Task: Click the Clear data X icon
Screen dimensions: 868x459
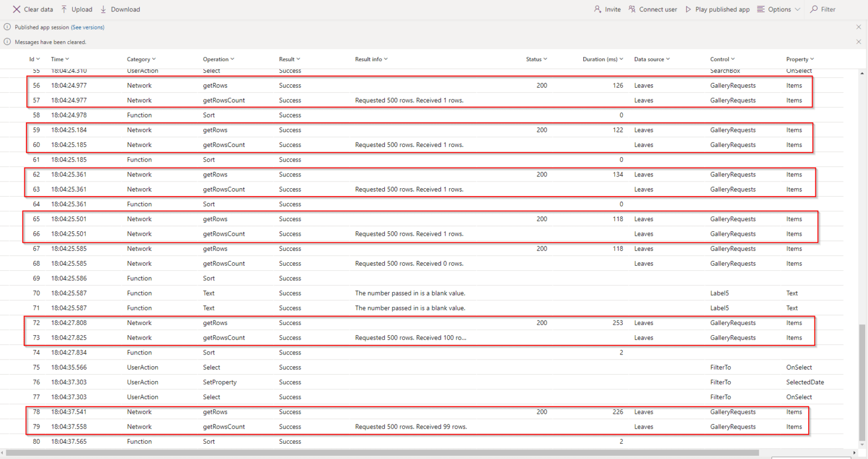Action: coord(16,9)
